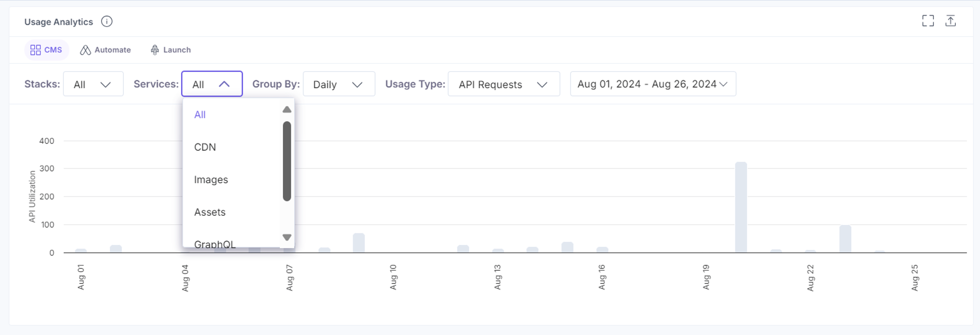Select Images in Services list
Viewport: 980px width, 335px height.
(x=231, y=179)
